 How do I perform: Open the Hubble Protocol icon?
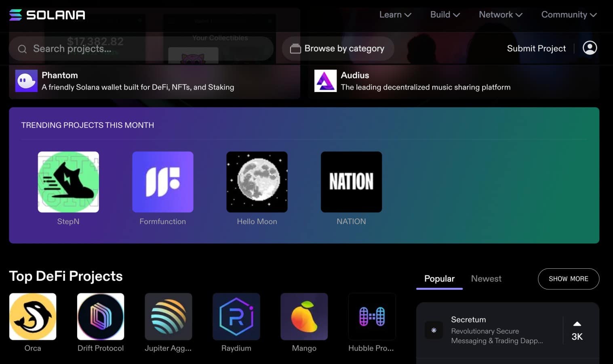click(372, 316)
